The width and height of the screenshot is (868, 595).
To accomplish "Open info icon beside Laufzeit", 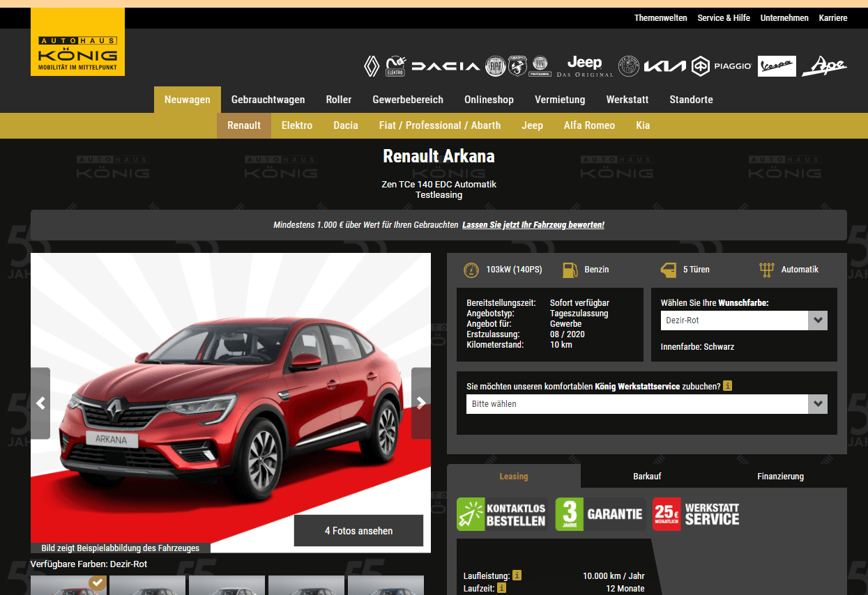I will tap(502, 588).
